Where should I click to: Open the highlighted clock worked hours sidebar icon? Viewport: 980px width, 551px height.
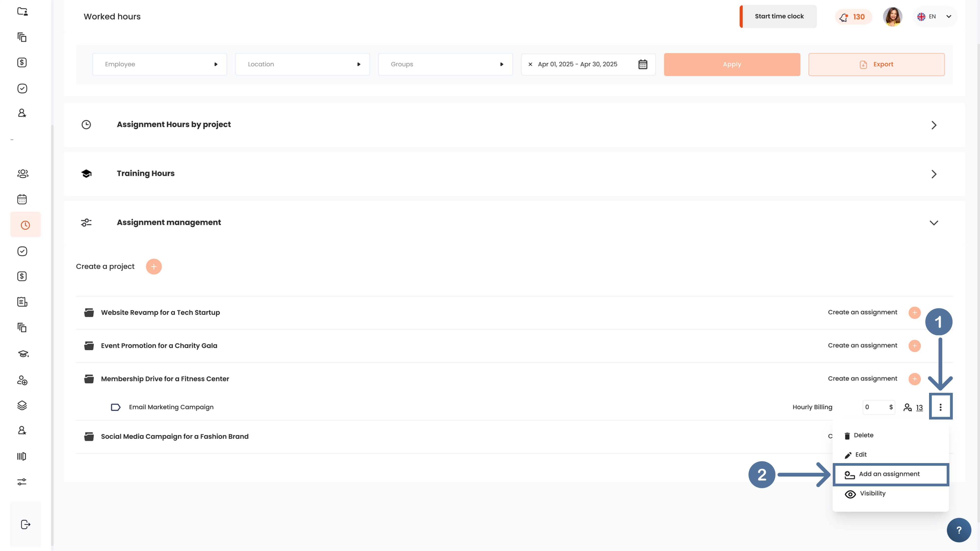coord(25,225)
